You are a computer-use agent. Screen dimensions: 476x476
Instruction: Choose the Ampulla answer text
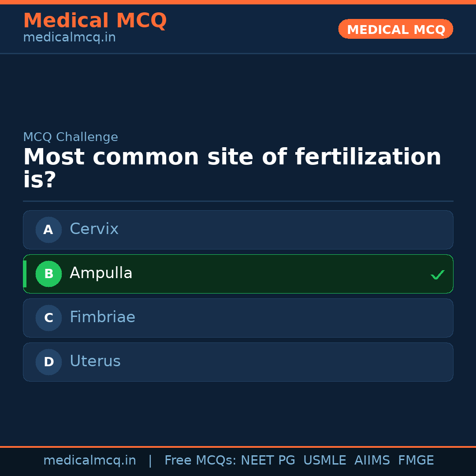[x=101, y=273]
